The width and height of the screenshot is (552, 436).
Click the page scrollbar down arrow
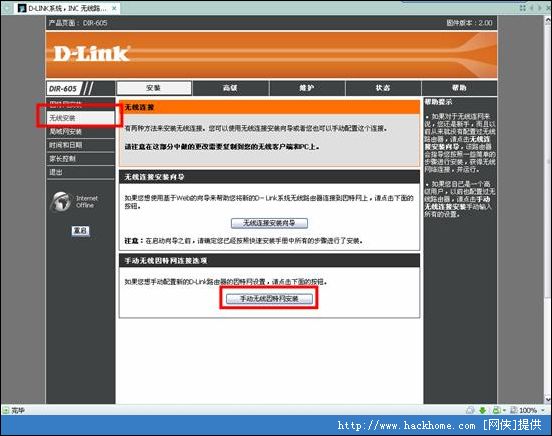[x=548, y=399]
